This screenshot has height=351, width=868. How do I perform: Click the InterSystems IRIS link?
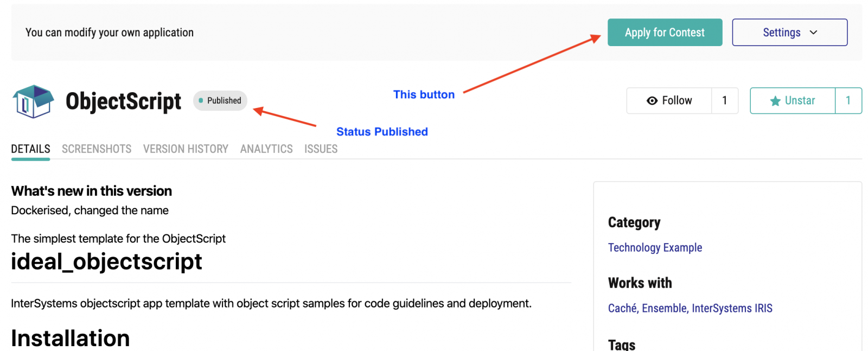(732, 308)
